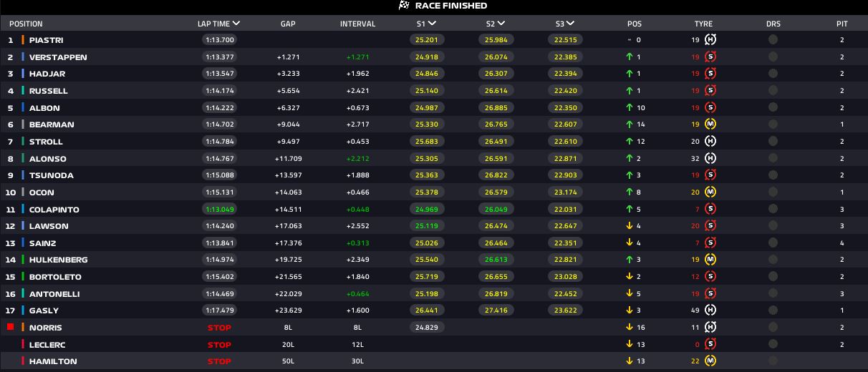Click Leclerc's red team color bar
868x372 pixels.
(23, 344)
